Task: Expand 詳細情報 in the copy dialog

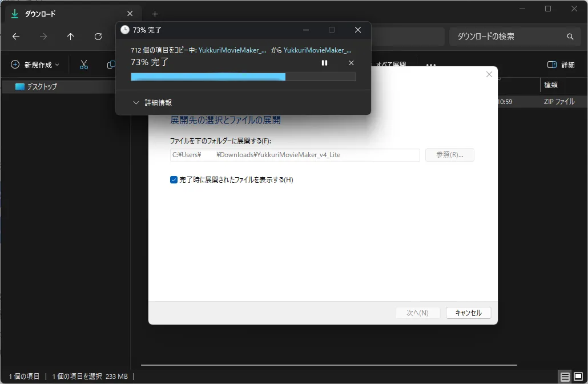Action: pos(152,102)
